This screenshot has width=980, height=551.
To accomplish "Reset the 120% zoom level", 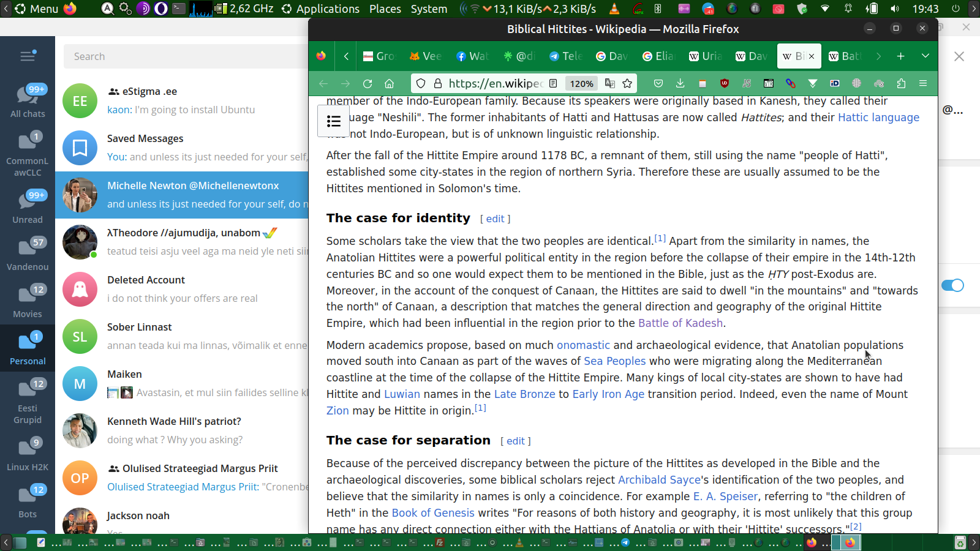I will pyautogui.click(x=581, y=84).
